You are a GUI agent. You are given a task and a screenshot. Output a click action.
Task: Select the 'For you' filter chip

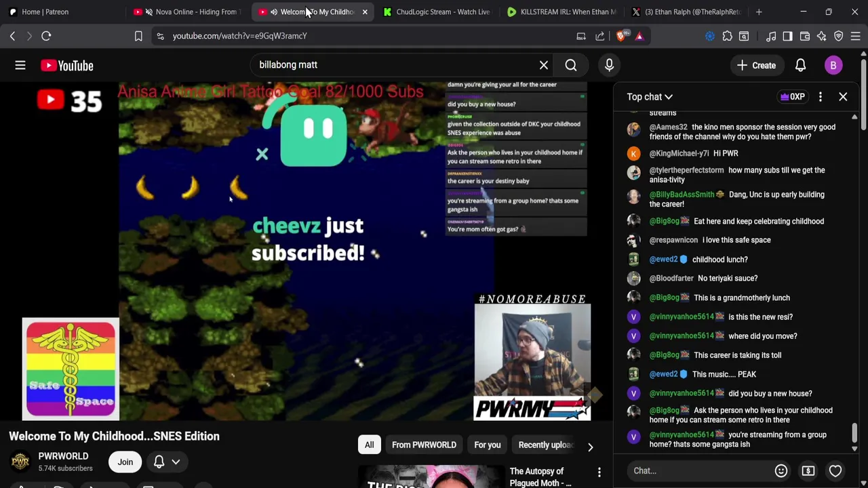(x=488, y=445)
